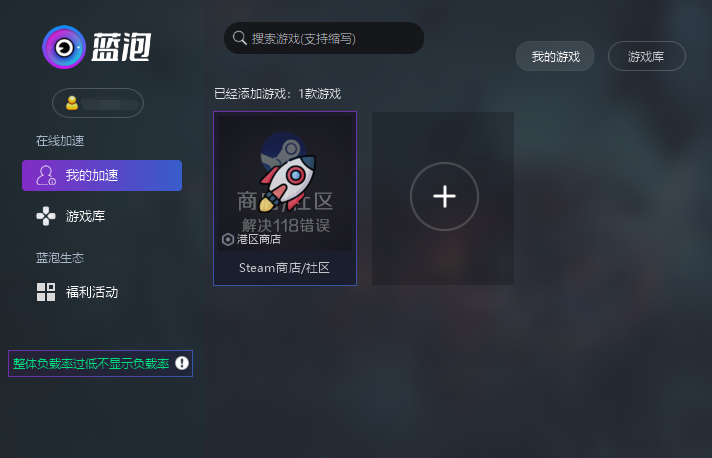Switch to the 游戏库 tab at top right
Image resolution: width=712 pixels, height=458 pixels.
click(647, 56)
